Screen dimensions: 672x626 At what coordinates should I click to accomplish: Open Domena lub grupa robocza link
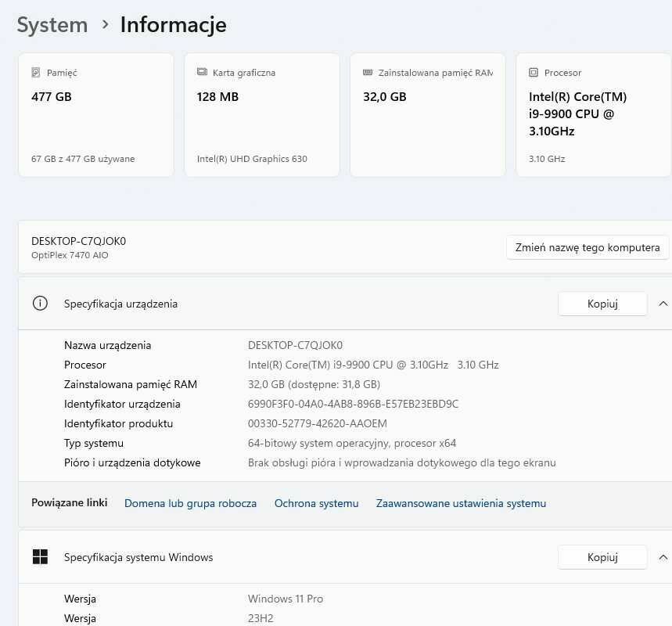[190, 503]
